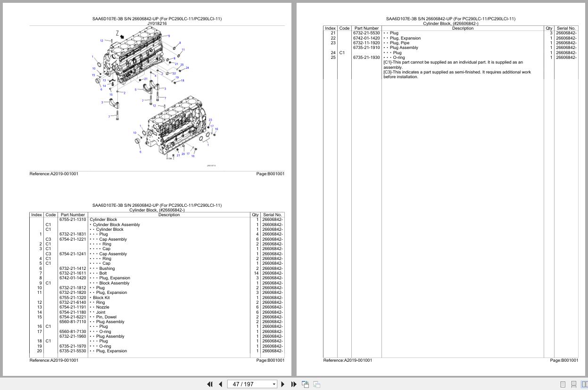Select part number 6754-21-1241

tap(73, 254)
